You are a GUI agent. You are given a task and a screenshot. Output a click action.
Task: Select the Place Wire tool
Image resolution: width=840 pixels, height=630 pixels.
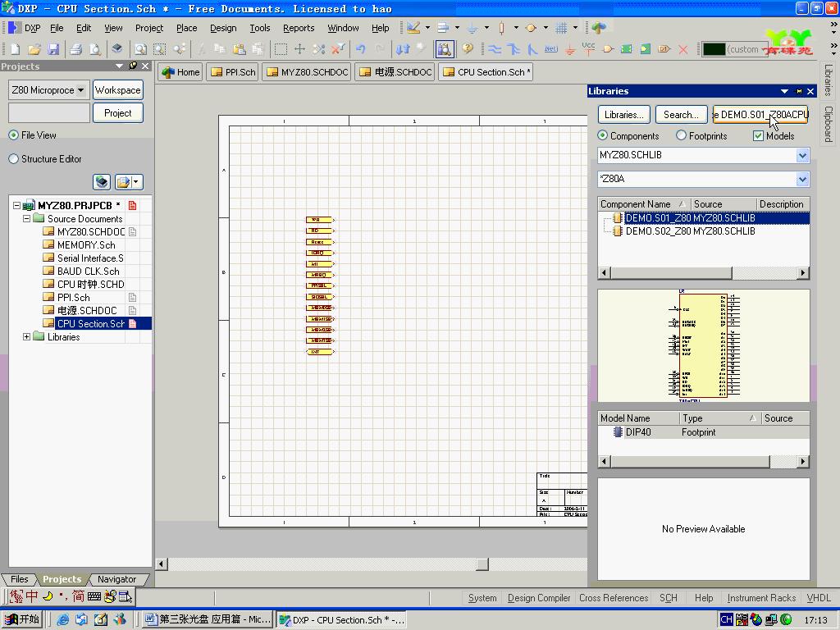(495, 49)
